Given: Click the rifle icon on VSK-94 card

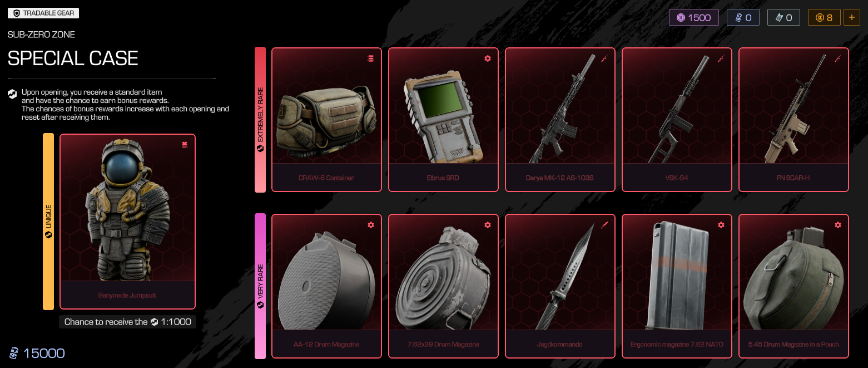Looking at the screenshot, I should pos(721,58).
